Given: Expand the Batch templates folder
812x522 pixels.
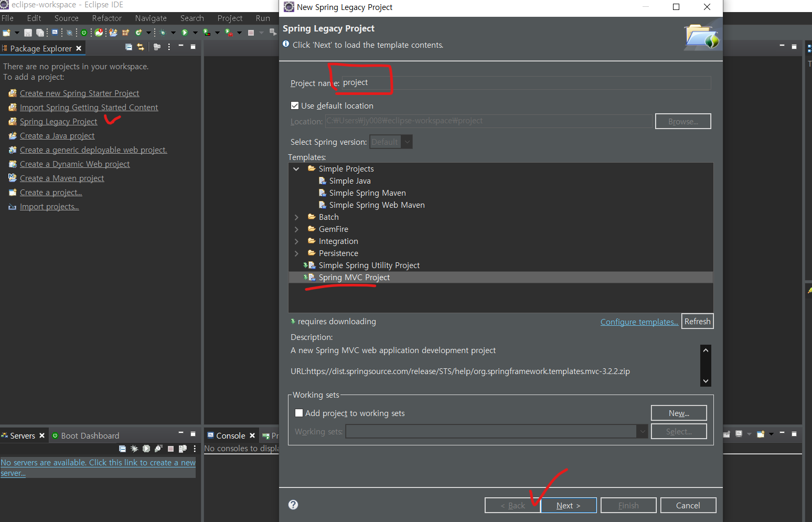Looking at the screenshot, I should tap(296, 217).
